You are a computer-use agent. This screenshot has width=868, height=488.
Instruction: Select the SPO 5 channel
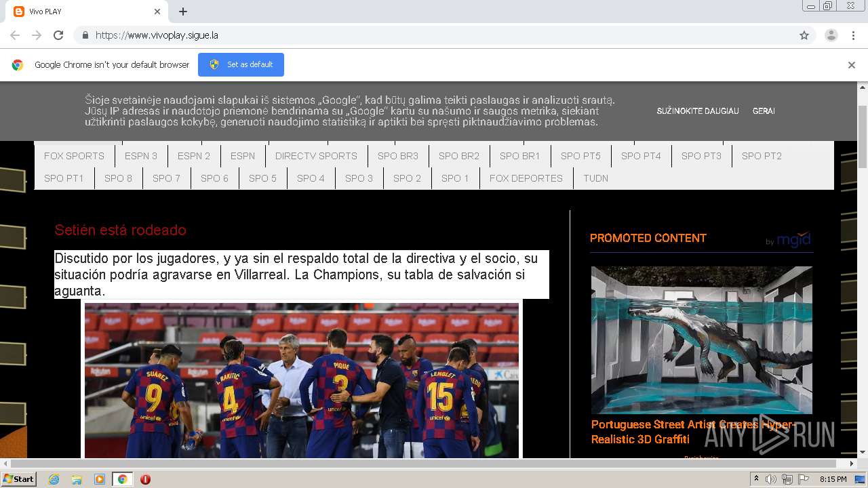[x=262, y=178]
